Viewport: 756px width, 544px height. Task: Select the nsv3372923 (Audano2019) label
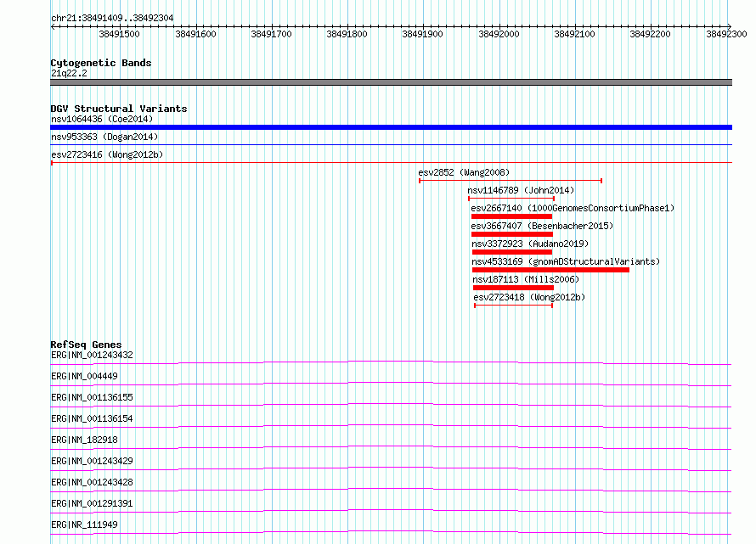click(530, 244)
